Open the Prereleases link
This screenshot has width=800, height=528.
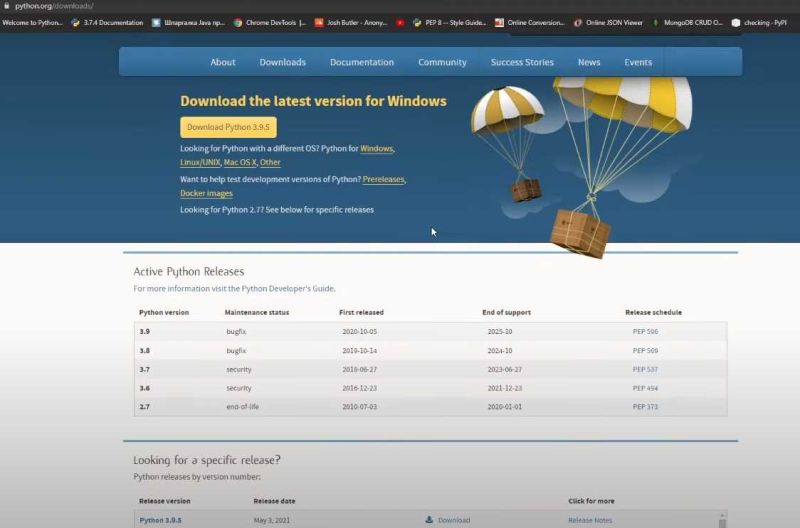click(x=383, y=180)
